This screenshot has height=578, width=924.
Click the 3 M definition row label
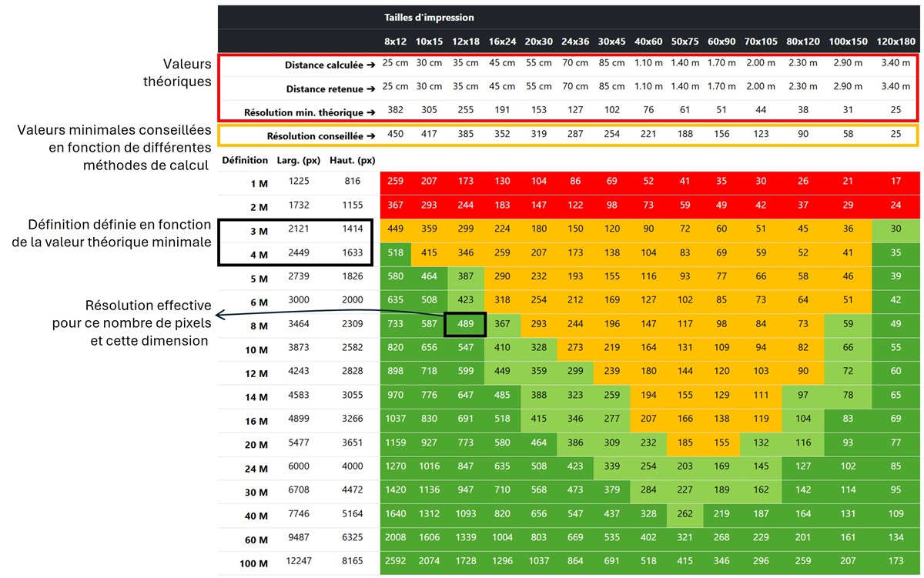click(258, 232)
